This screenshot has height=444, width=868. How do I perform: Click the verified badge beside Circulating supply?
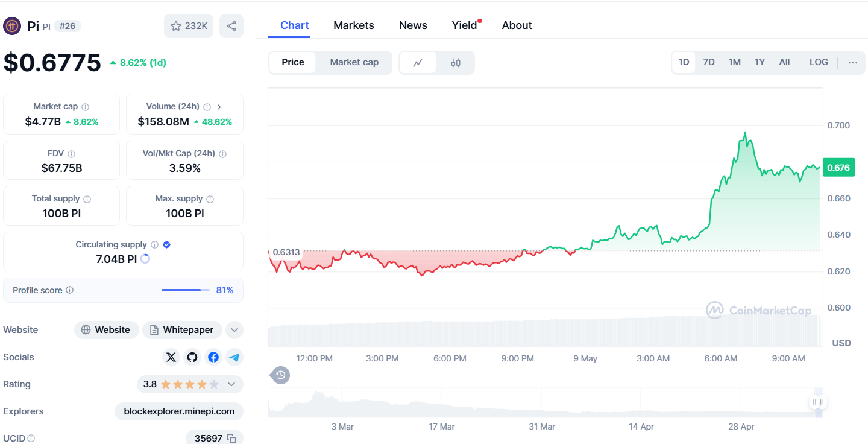pyautogui.click(x=167, y=245)
